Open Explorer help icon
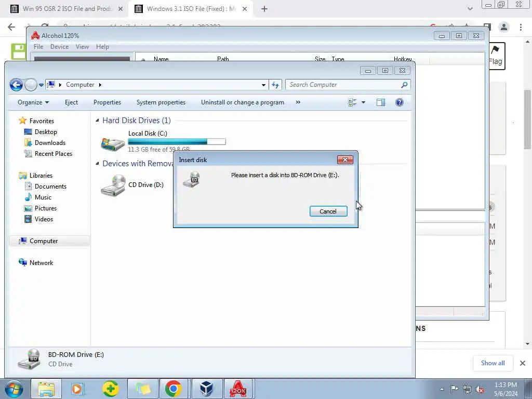The height and width of the screenshot is (399, 532). tap(400, 102)
